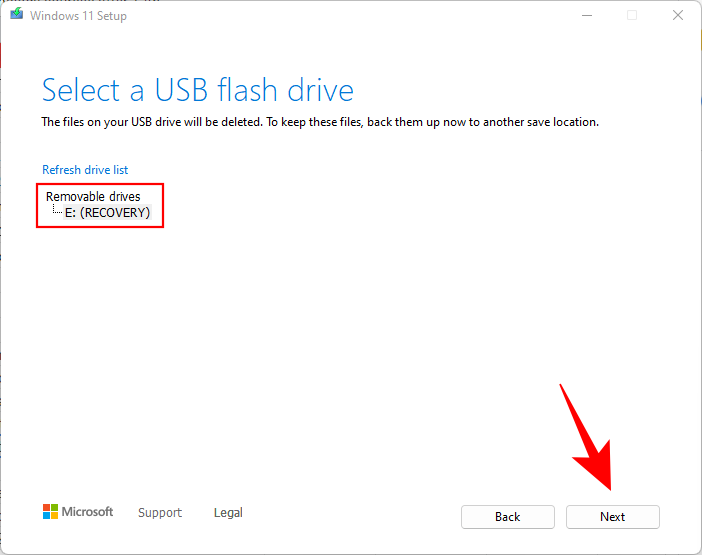Click the Microsoft four-square logo
This screenshot has width=702, height=555.
(50, 512)
